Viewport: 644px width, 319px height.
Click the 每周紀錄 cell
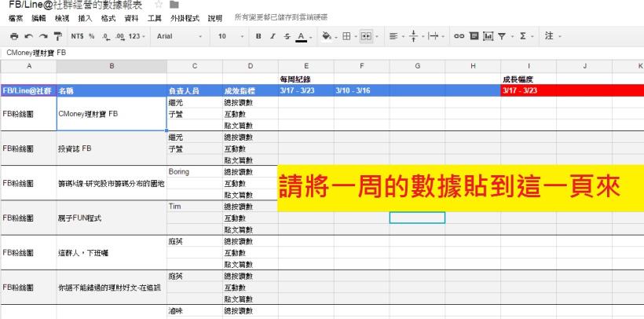pos(306,79)
